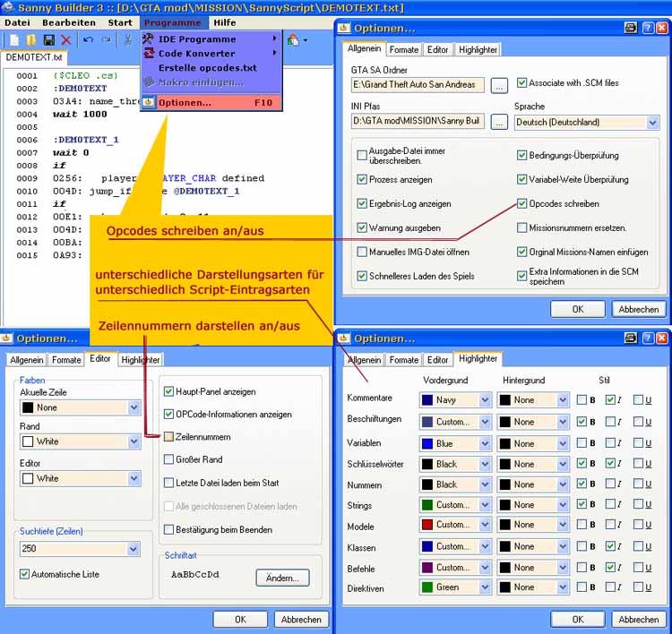This screenshot has width=672, height=634.
Task: Select IDE Programme in the Programme menu
Action: [211, 39]
